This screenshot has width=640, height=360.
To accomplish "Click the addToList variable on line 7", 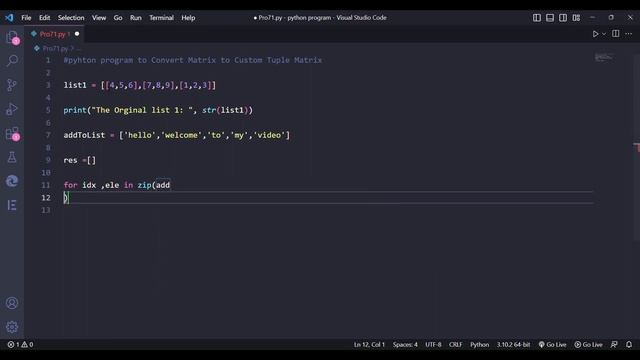I will pos(84,135).
